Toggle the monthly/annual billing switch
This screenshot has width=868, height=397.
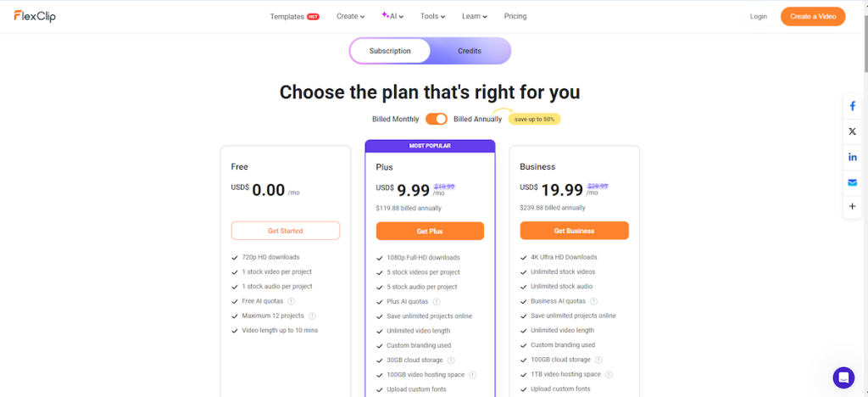(x=437, y=119)
